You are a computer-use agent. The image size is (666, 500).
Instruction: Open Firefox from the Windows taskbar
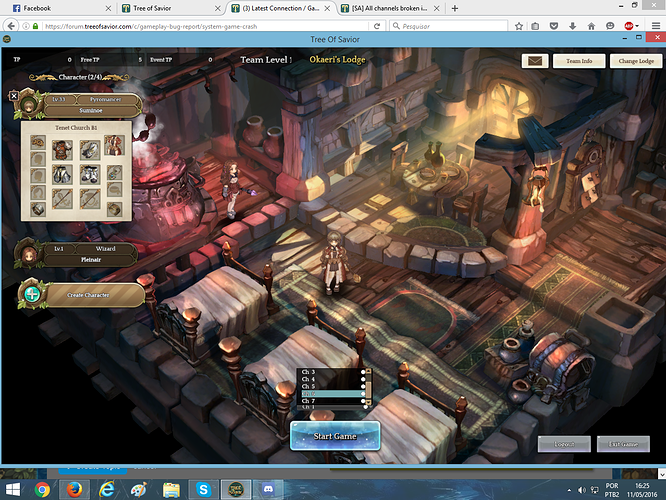75,490
